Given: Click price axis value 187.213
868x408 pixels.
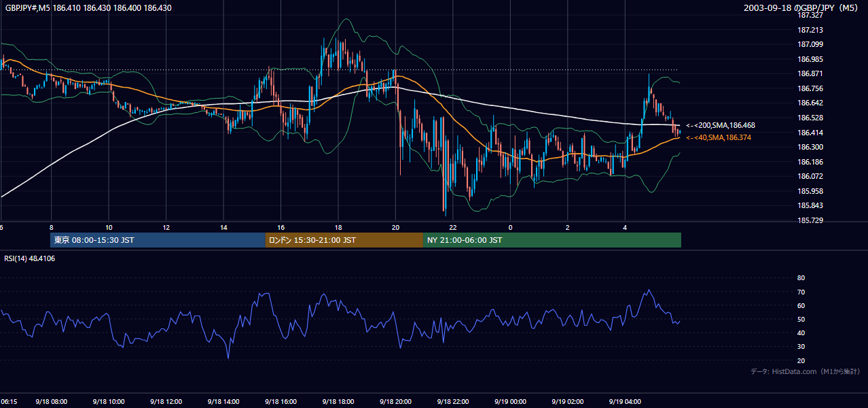Looking at the screenshot, I should click(810, 30).
